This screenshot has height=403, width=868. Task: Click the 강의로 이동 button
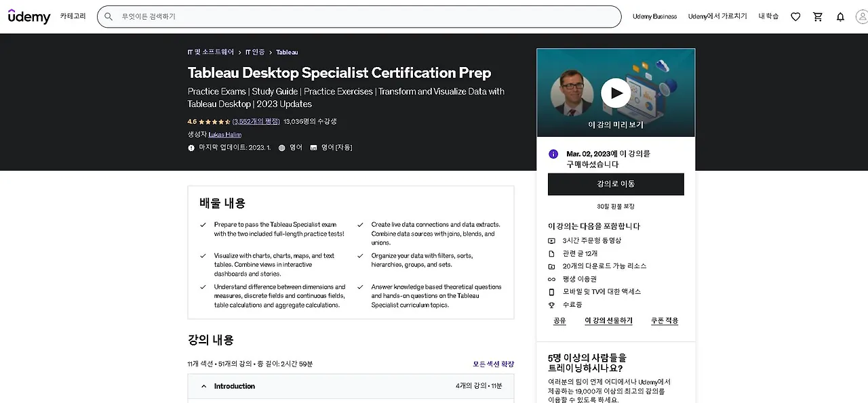coord(616,184)
